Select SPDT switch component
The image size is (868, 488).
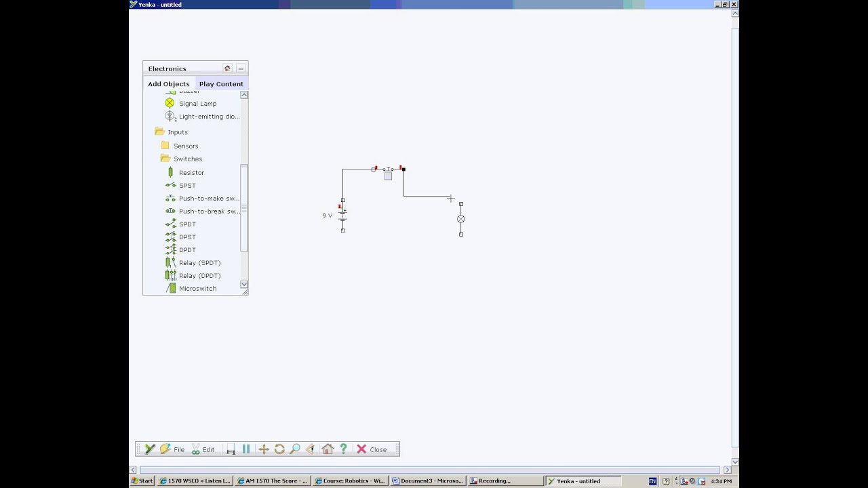point(180,224)
